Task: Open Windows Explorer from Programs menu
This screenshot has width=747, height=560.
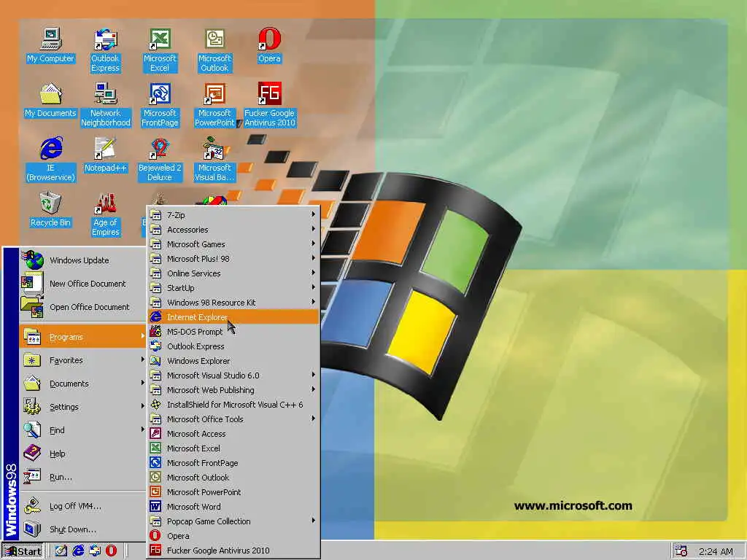Action: click(233, 361)
